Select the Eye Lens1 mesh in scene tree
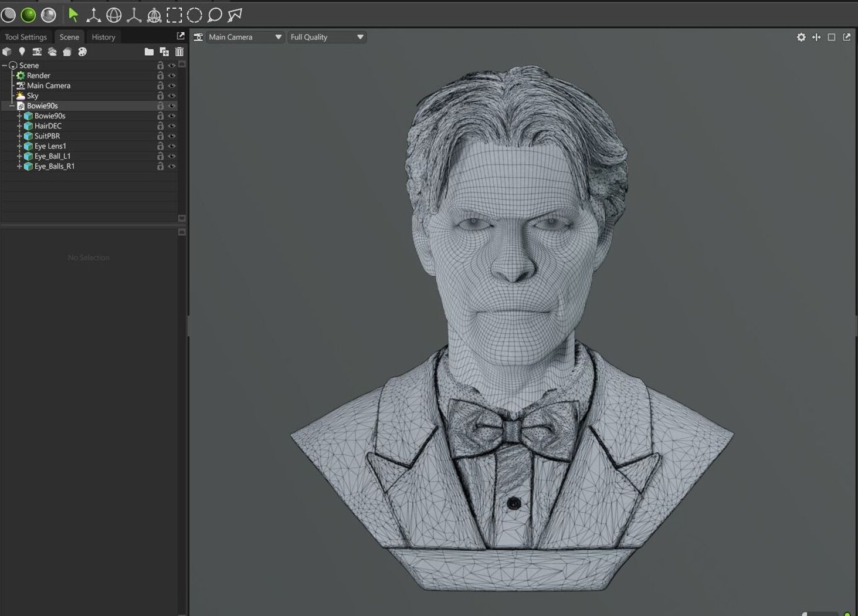 (50, 146)
